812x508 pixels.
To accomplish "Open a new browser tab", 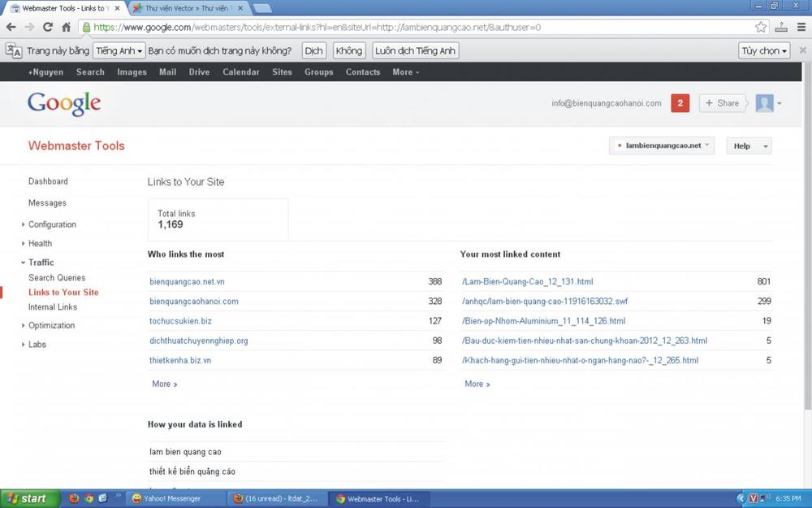I will pyautogui.click(x=262, y=8).
